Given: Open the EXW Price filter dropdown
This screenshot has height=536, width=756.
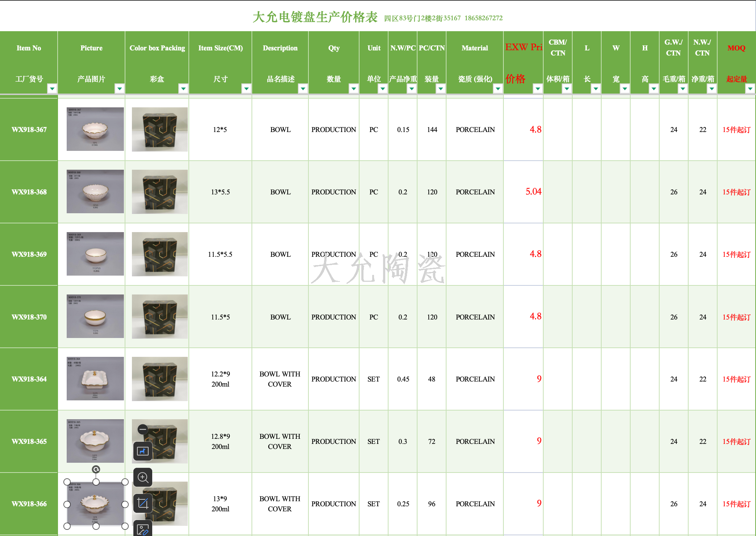Looking at the screenshot, I should click(538, 88).
